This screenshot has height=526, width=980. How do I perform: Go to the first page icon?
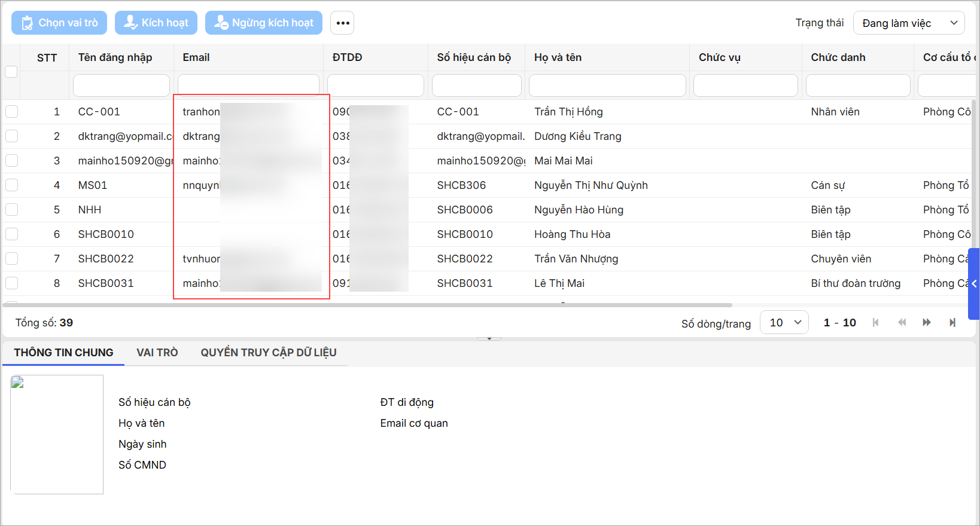(876, 323)
